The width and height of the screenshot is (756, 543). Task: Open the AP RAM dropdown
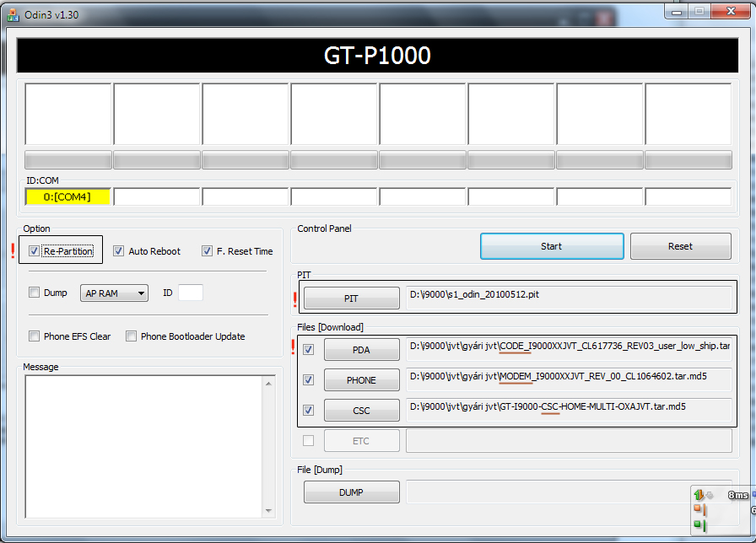click(114, 293)
